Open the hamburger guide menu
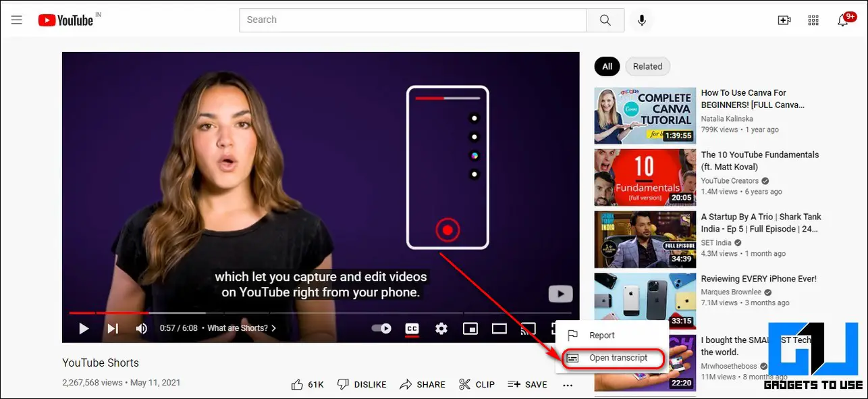This screenshot has width=868, height=399. (17, 20)
